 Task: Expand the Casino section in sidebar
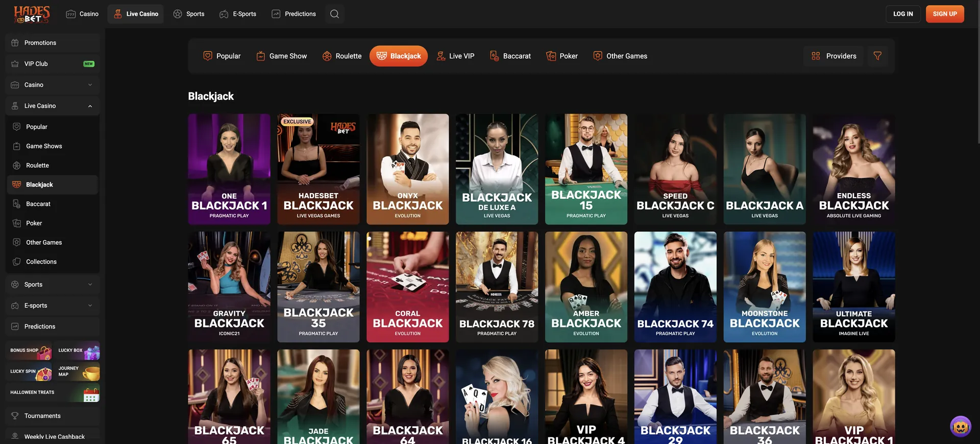[x=53, y=85]
